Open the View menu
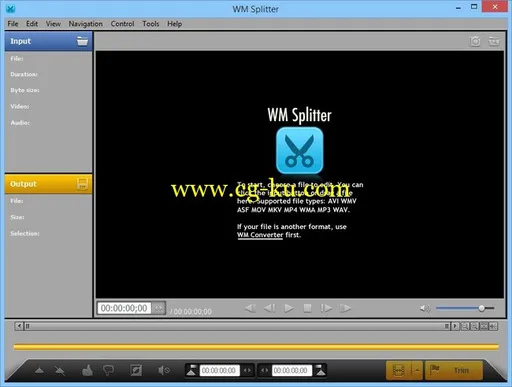The width and height of the screenshot is (512, 387). (53, 24)
